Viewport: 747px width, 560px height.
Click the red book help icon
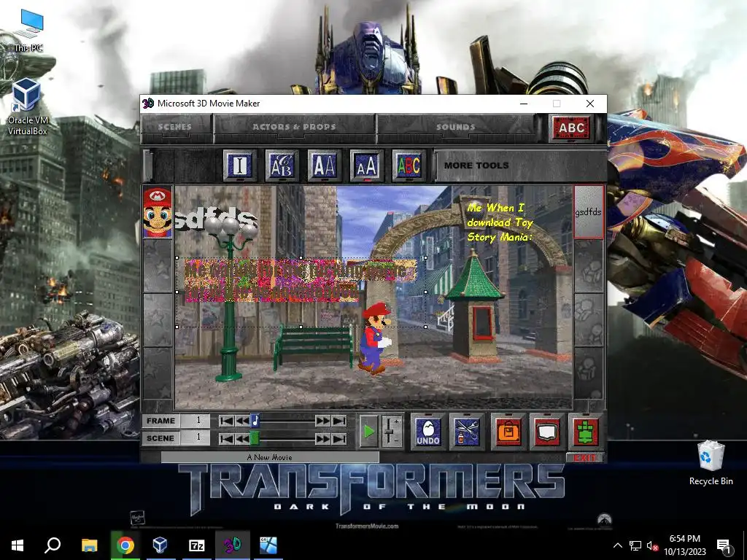point(547,432)
